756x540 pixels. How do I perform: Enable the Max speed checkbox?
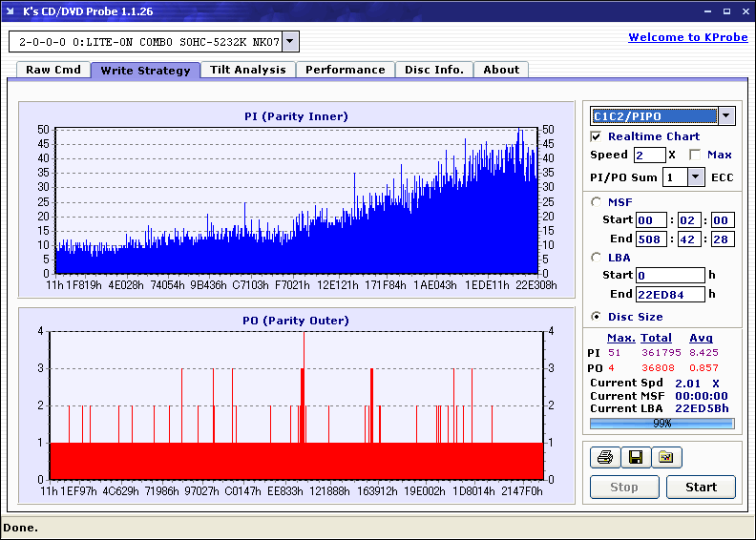(695, 155)
